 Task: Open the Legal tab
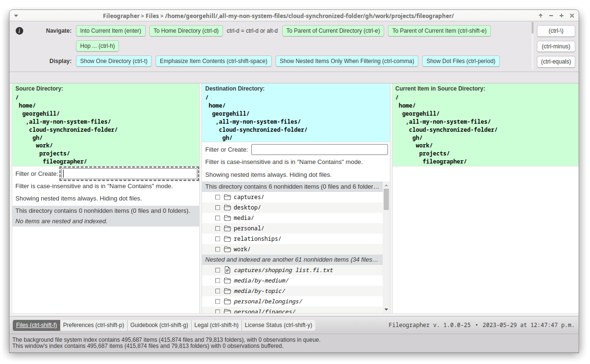[216, 325]
